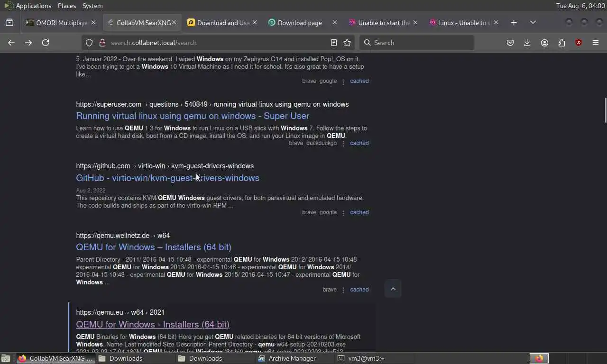Screen dimensions: 607x364
Task: Go back to the previous page
Action: 11,43
